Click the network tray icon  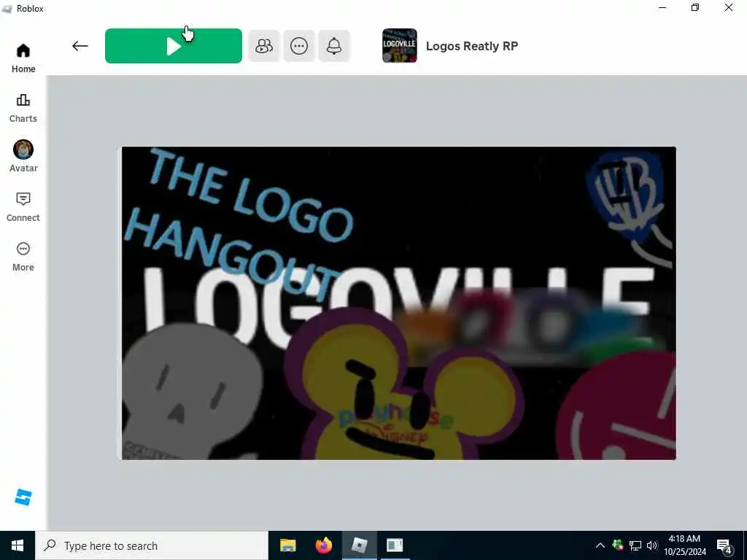tap(635, 545)
